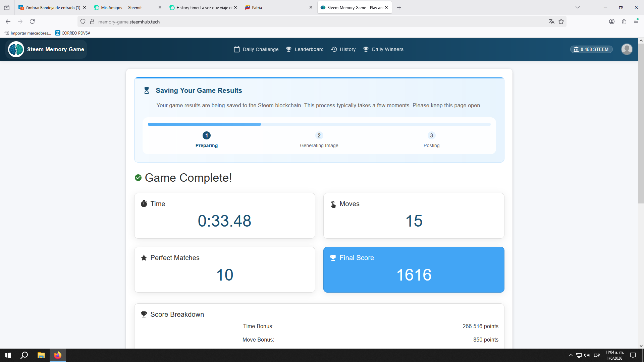Show hidden system tray icons

(x=571, y=355)
